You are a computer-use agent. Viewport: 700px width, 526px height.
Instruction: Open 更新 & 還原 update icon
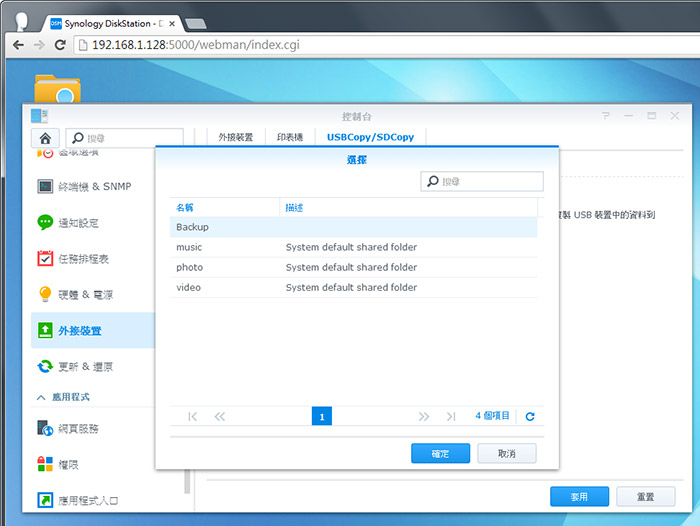(x=45, y=366)
